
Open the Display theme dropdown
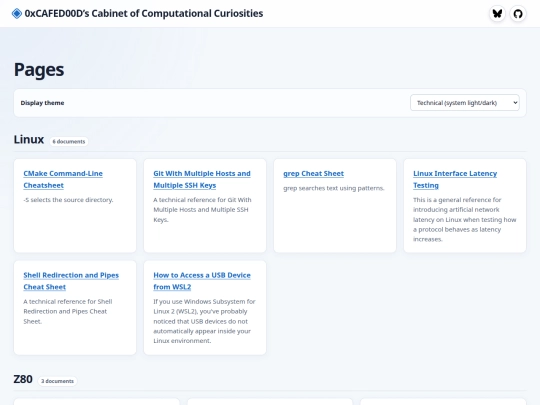(465, 103)
